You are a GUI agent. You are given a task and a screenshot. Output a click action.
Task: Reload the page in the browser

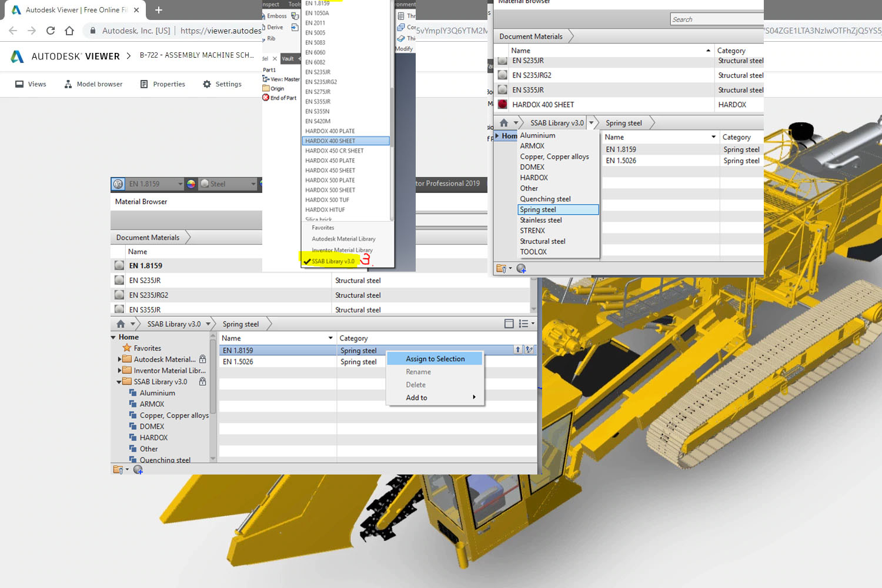point(51,31)
